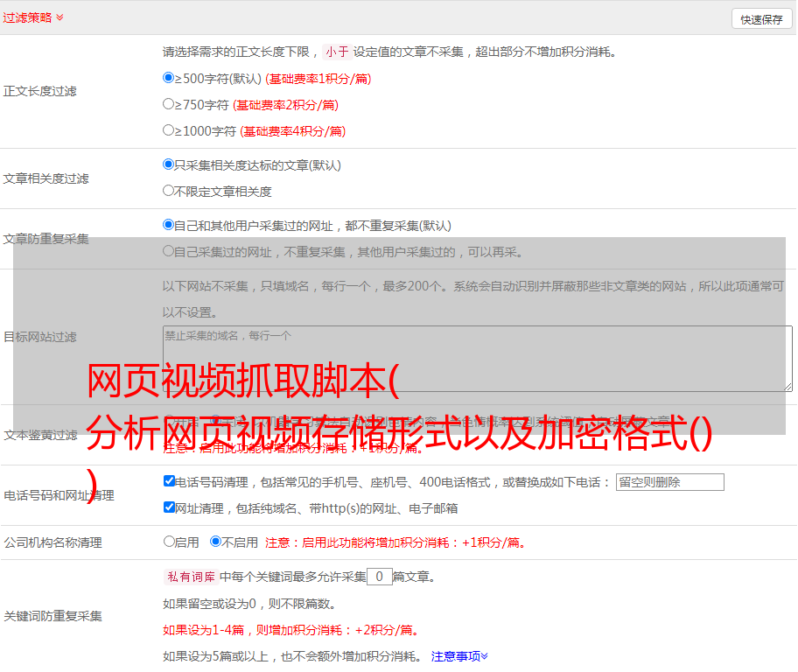Viewport: 798px width, 672px height.
Task: Click the 禁止采集的域名 text area
Action: point(477,358)
